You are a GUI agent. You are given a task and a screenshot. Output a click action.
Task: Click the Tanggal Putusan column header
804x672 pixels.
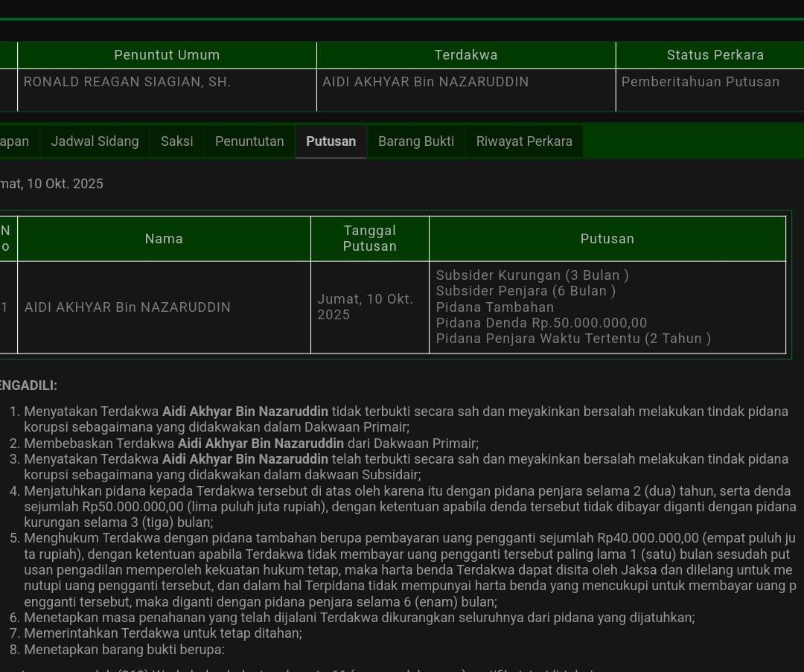369,239
